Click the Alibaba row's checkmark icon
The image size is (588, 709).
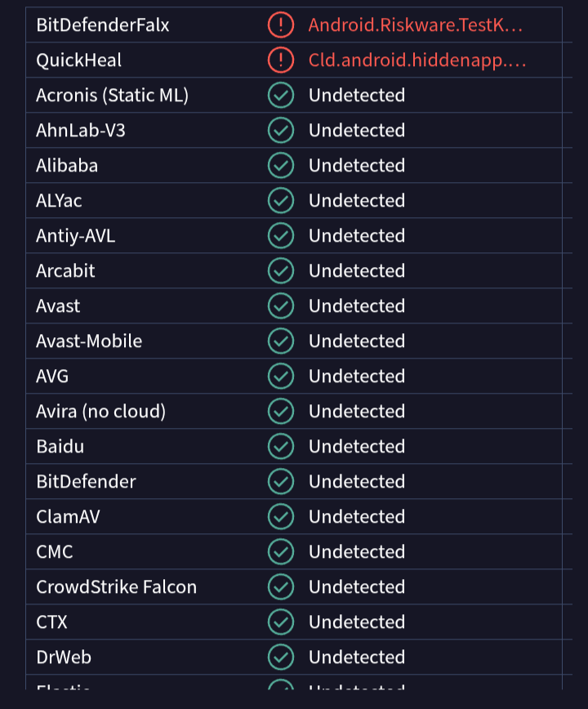(x=280, y=165)
